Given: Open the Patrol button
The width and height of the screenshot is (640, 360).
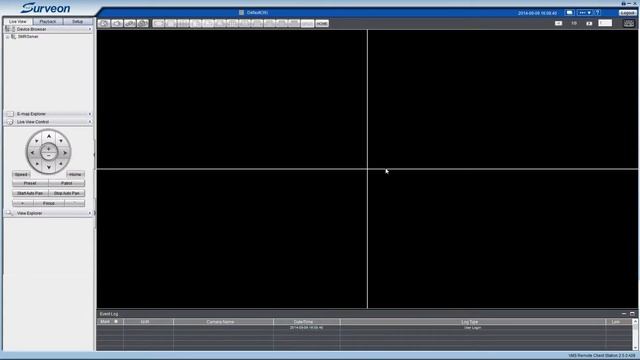Looking at the screenshot, I should pyautogui.click(x=67, y=183).
